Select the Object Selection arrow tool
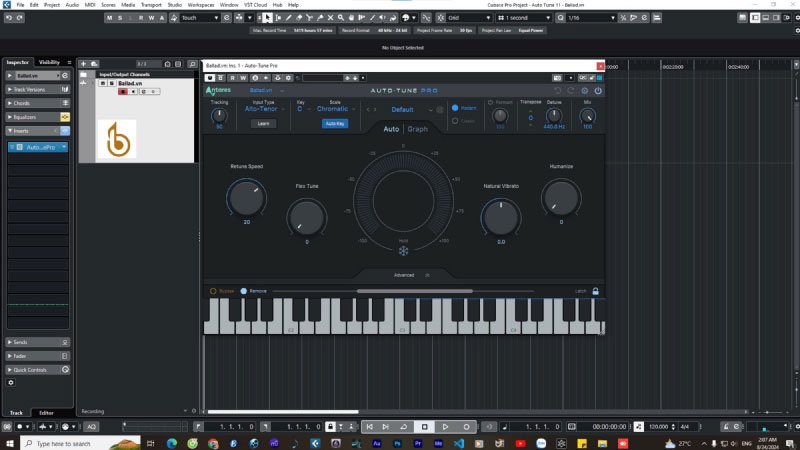 click(x=267, y=18)
